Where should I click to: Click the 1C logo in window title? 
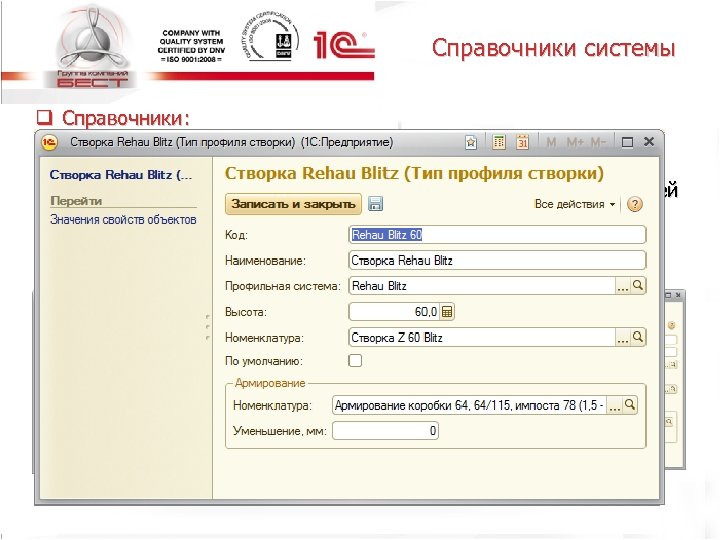point(49,142)
